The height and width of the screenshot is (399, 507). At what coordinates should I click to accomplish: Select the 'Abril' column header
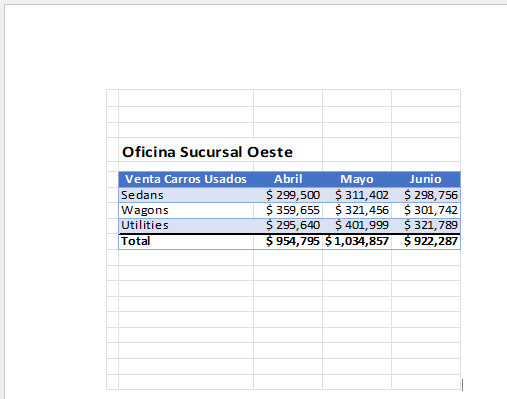[x=288, y=179]
